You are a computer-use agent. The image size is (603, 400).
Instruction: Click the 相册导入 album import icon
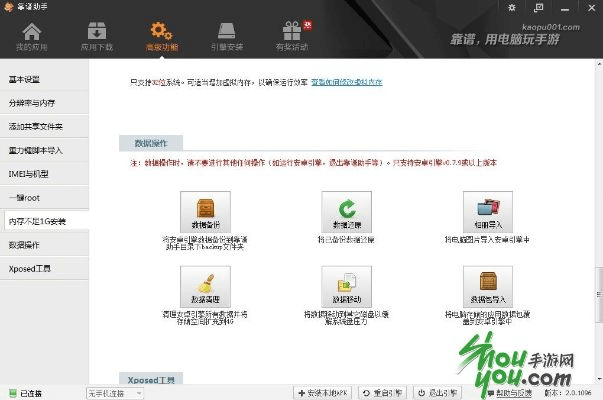pyautogui.click(x=488, y=212)
